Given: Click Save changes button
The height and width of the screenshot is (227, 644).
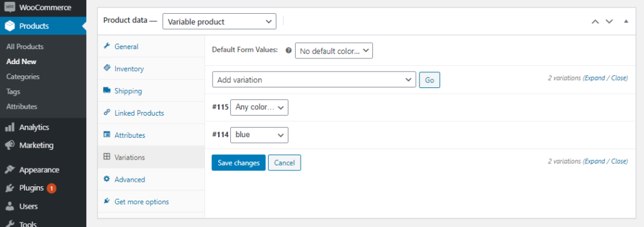Looking at the screenshot, I should click(x=238, y=163).
